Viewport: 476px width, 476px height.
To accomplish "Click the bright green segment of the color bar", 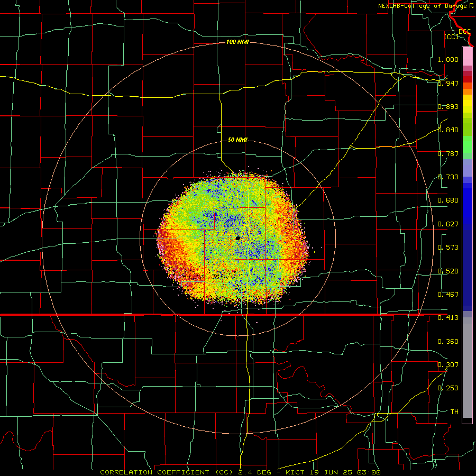I will point(467,144).
